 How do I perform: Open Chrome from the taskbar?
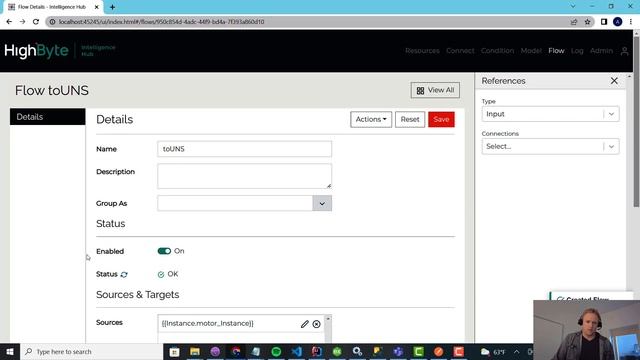coord(236,351)
